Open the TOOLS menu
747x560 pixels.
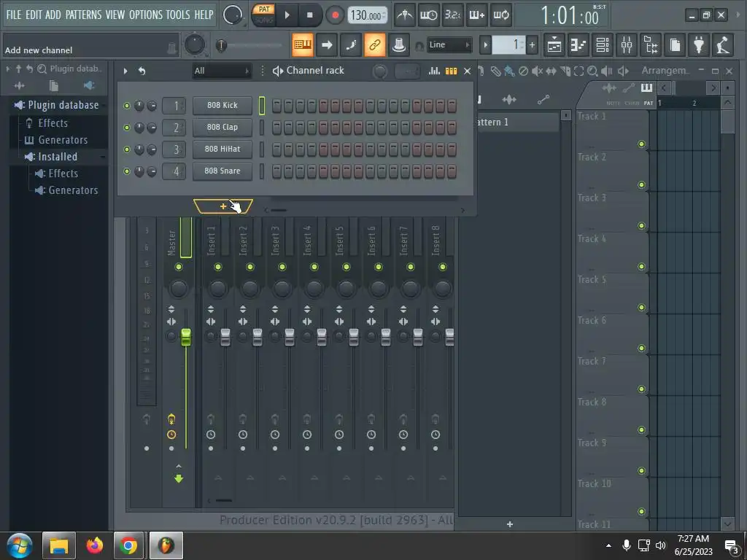click(x=178, y=15)
